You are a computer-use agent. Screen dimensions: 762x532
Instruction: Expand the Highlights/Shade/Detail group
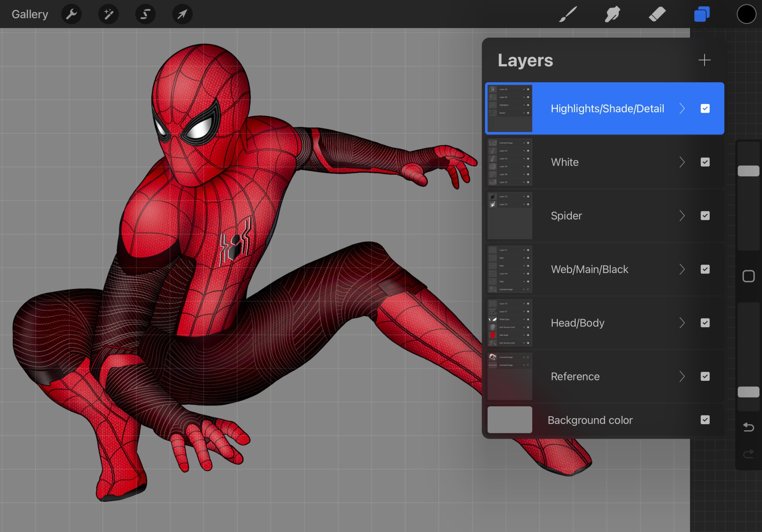682,109
